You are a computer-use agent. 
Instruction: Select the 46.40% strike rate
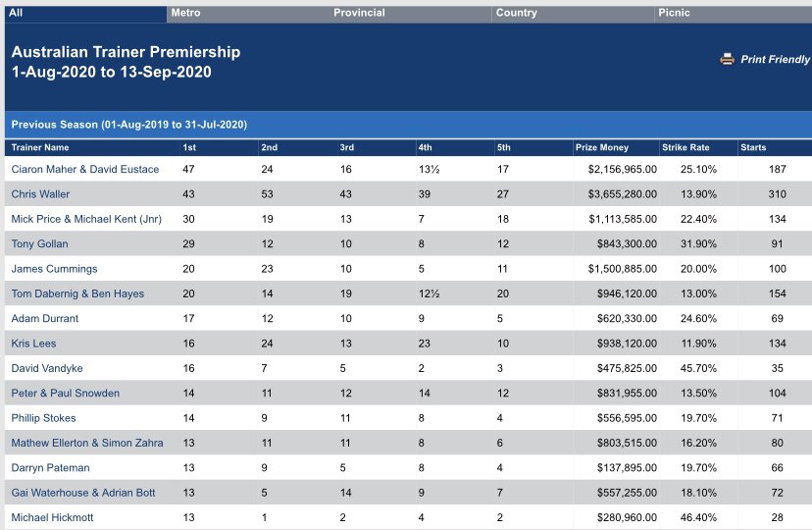(x=698, y=517)
